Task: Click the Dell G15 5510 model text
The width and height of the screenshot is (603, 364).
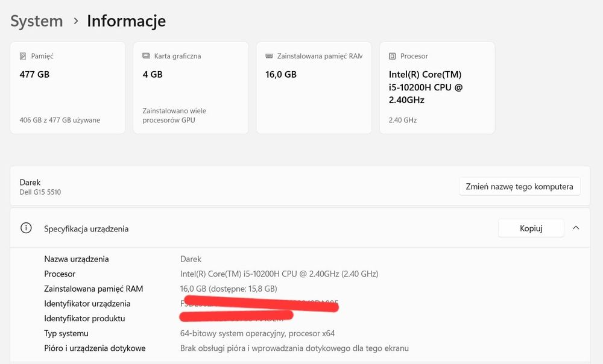Action: [x=40, y=192]
